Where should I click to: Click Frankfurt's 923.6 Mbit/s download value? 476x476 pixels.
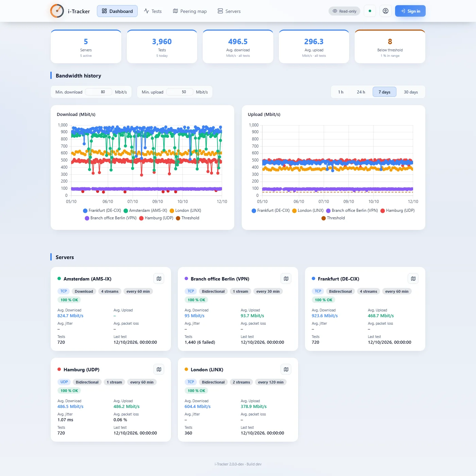(x=325, y=316)
